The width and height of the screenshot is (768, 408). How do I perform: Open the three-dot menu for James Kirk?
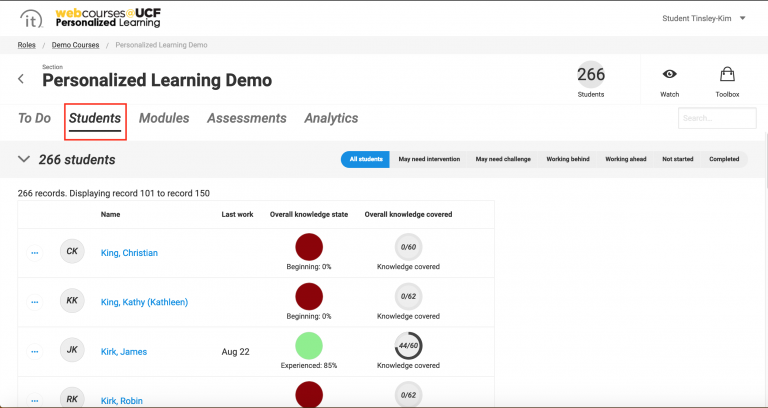[x=34, y=352]
